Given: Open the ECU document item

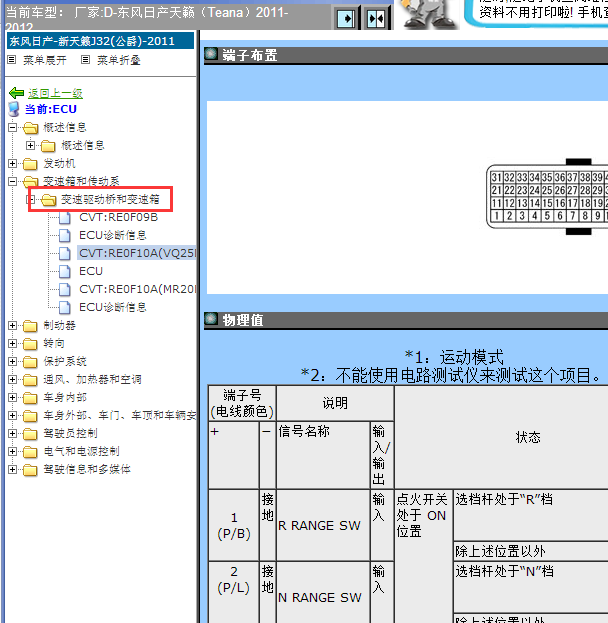Looking at the screenshot, I should [91, 271].
